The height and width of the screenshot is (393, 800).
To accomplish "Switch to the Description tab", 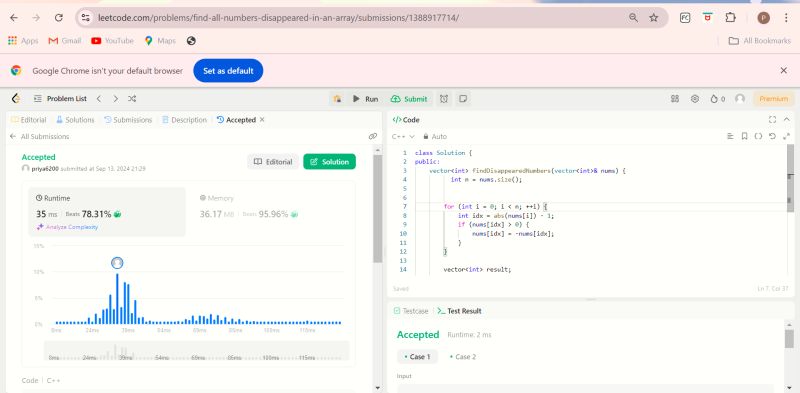I will click(184, 120).
